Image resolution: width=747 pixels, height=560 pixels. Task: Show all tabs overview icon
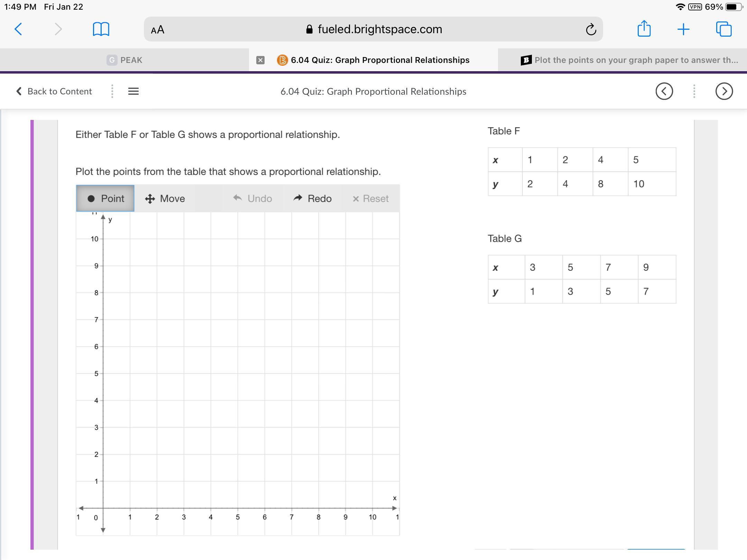(724, 29)
